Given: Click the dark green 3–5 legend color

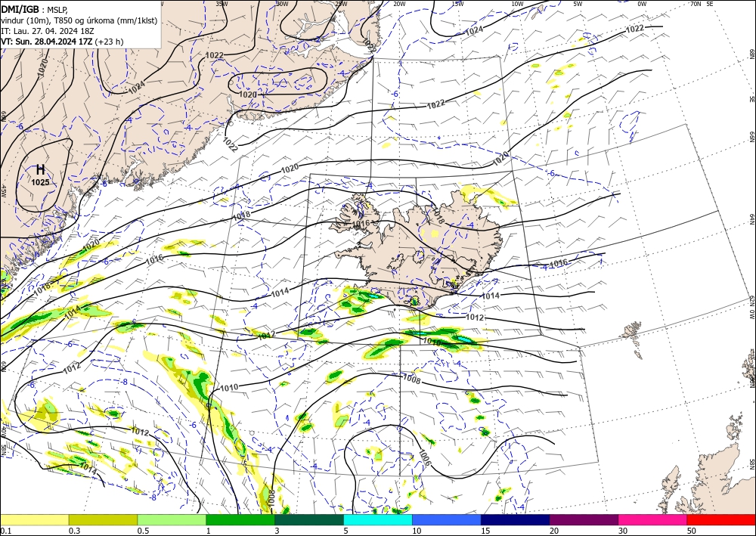Looking at the screenshot, I should click(x=309, y=519).
